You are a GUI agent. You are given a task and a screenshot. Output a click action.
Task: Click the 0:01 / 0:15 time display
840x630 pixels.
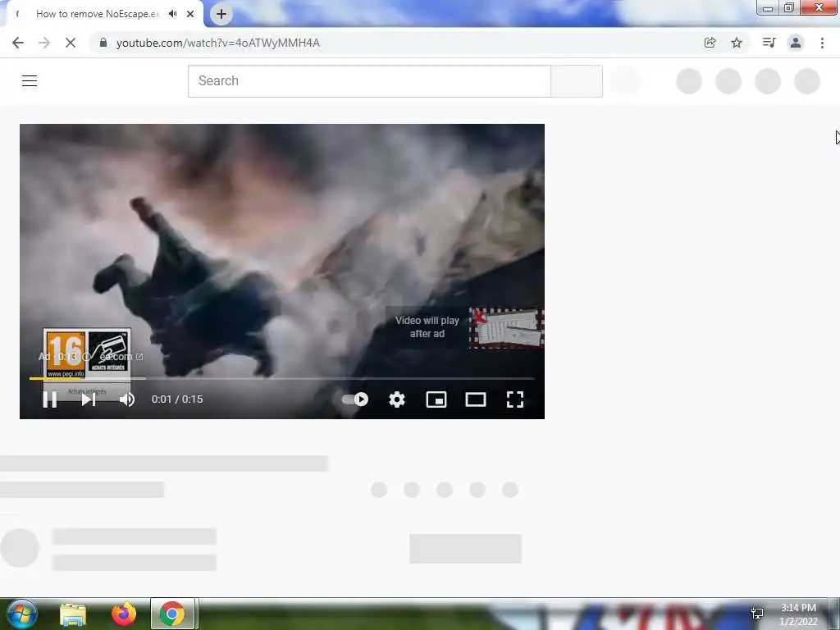tap(177, 399)
